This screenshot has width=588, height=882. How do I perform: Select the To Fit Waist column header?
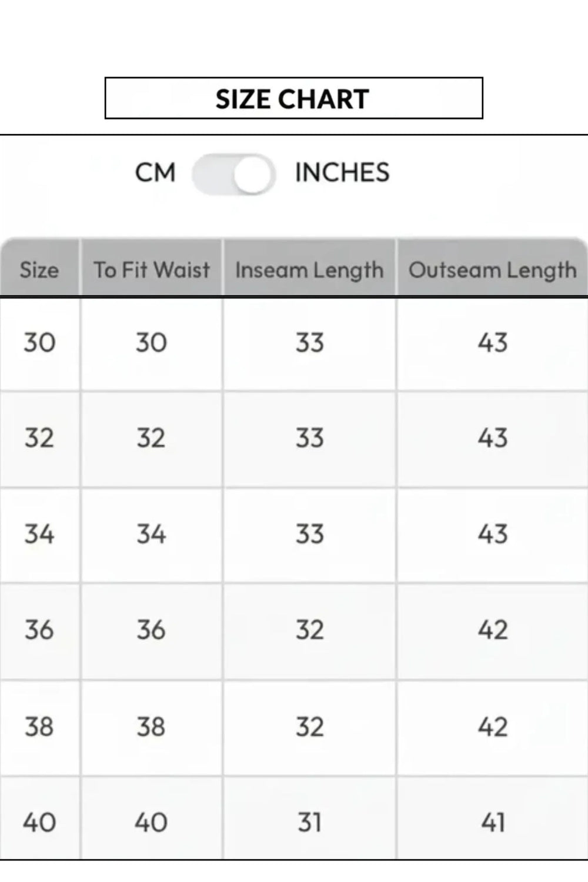(152, 270)
